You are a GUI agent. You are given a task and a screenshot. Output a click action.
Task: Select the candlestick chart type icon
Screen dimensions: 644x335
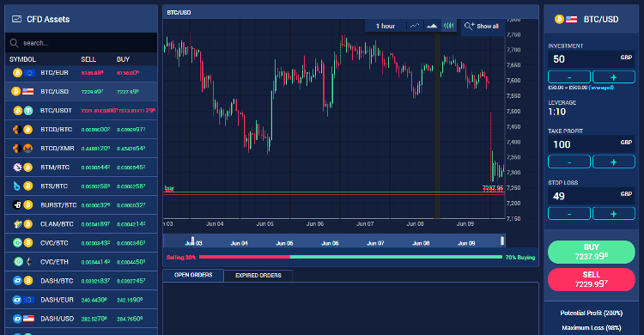[448, 26]
